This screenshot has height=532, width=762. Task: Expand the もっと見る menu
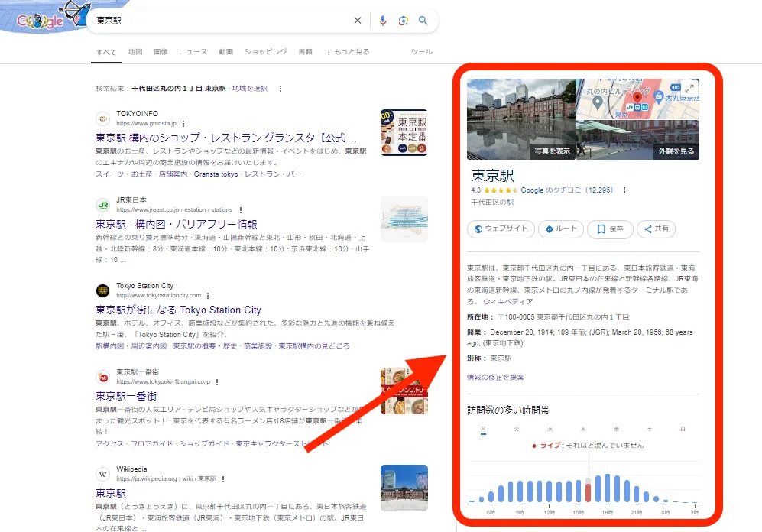[348, 51]
